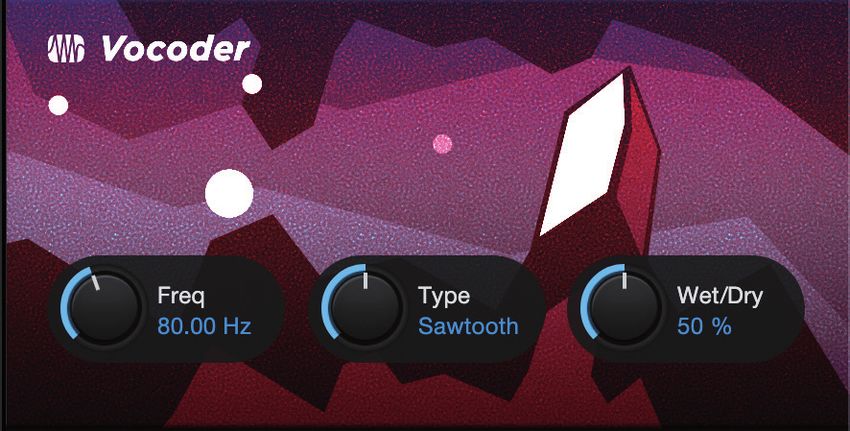Screen dimensions: 850x431
Task: Click the PreSonus waveform logo icon
Action: pos(66,49)
